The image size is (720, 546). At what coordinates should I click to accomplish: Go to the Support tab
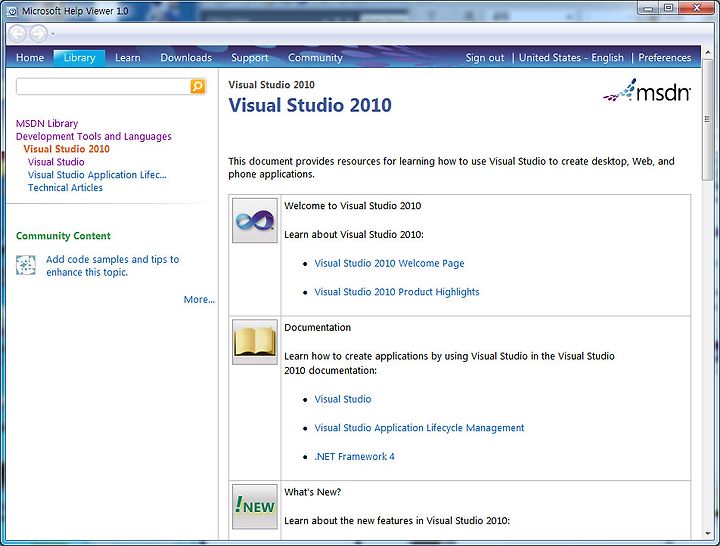(250, 58)
